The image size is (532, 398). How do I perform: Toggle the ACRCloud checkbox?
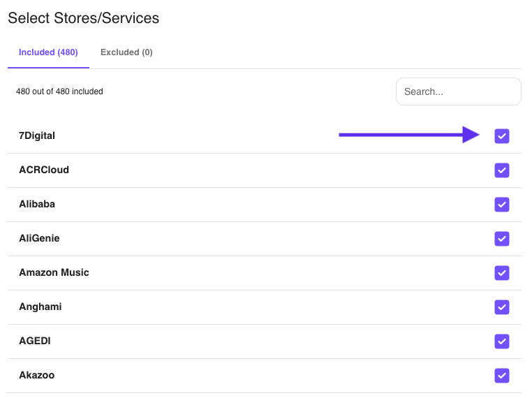501,170
